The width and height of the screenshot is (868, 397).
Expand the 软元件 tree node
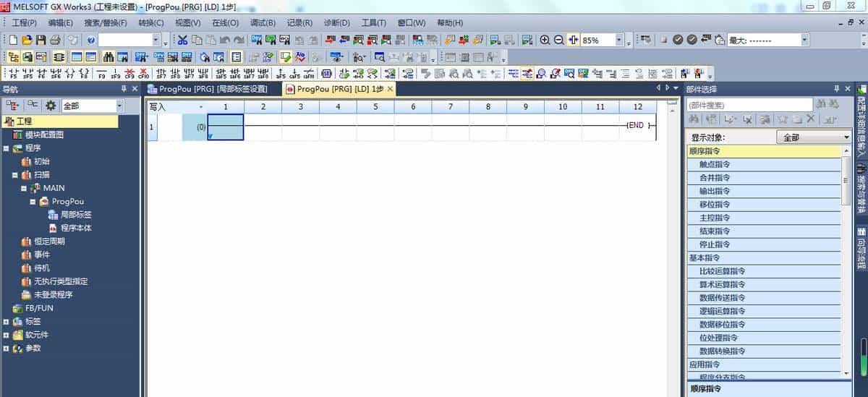pos(7,335)
